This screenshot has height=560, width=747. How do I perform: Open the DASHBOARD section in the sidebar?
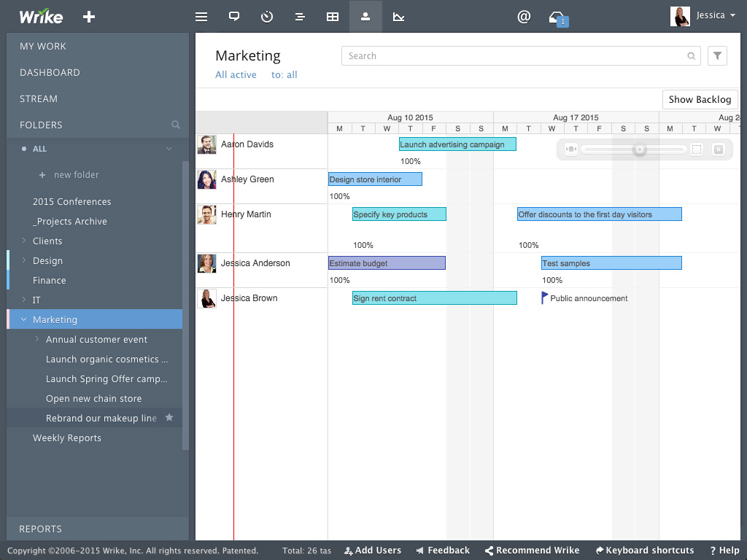coord(50,72)
